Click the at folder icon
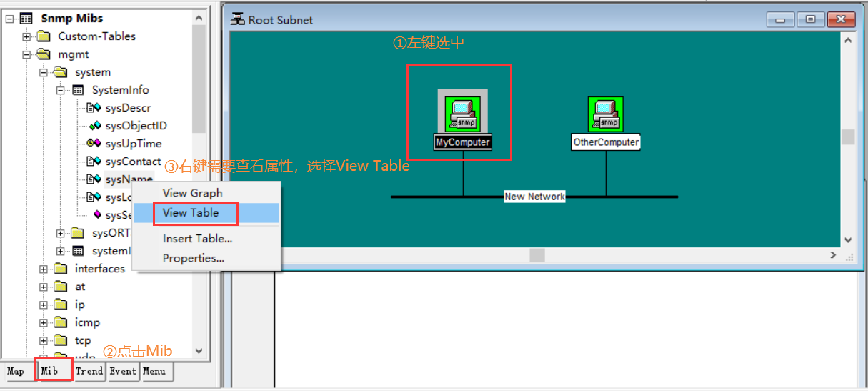Viewport: 868px width, 391px height. 61,287
